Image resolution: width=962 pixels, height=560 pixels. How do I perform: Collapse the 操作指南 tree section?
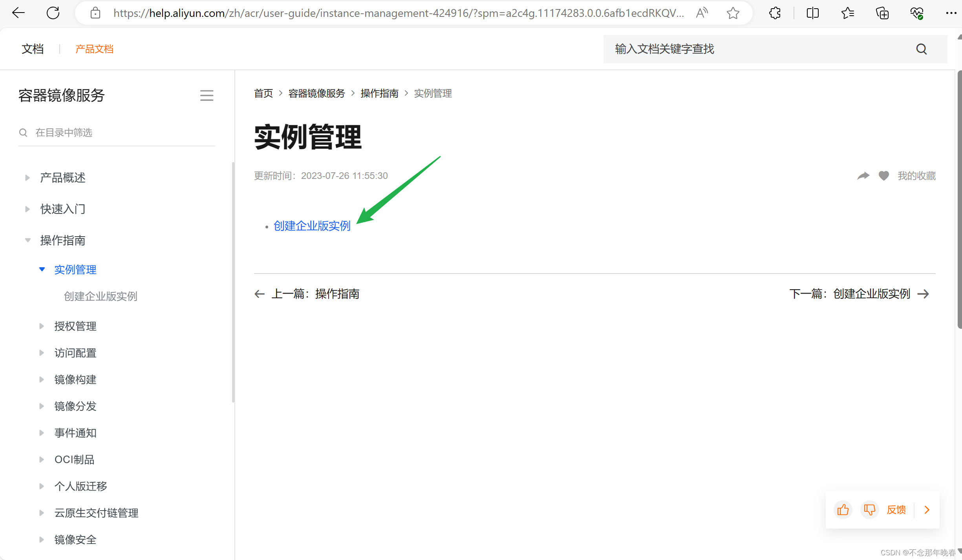[x=27, y=240]
